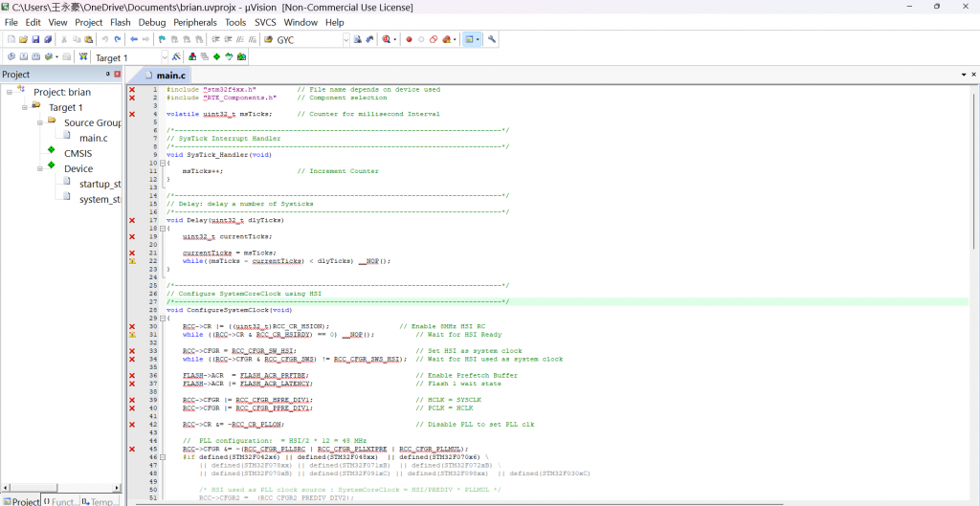
Task: Click the Cut scissors icon
Action: [x=64, y=39]
